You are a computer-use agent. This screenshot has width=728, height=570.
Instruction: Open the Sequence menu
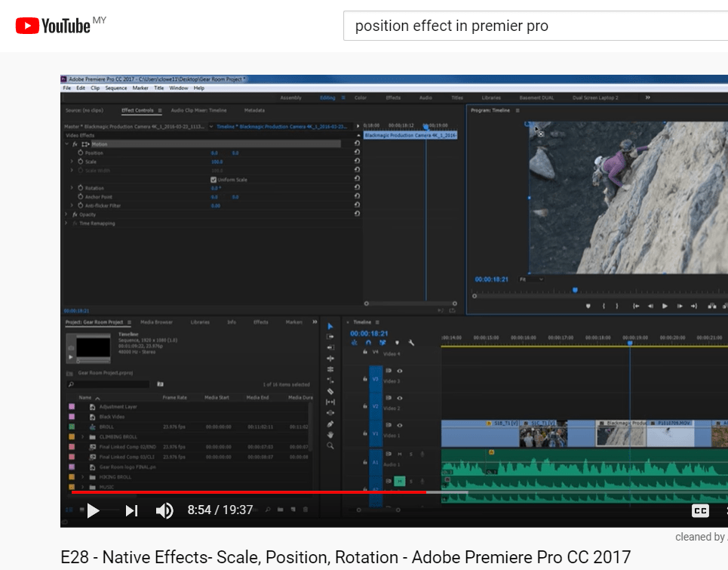116,88
